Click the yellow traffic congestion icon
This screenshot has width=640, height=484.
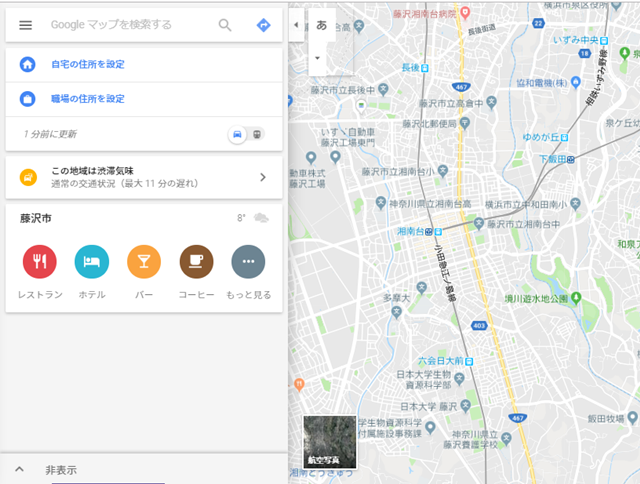[28, 177]
